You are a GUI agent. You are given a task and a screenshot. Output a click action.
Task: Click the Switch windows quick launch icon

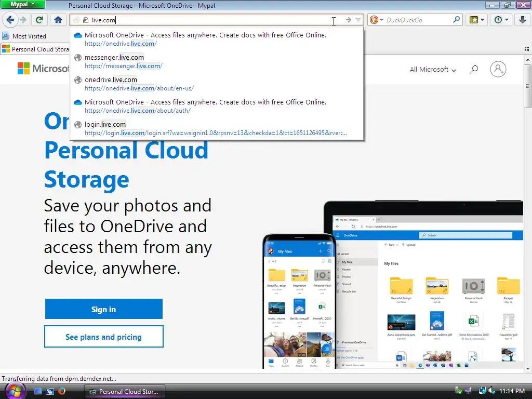tap(49, 391)
